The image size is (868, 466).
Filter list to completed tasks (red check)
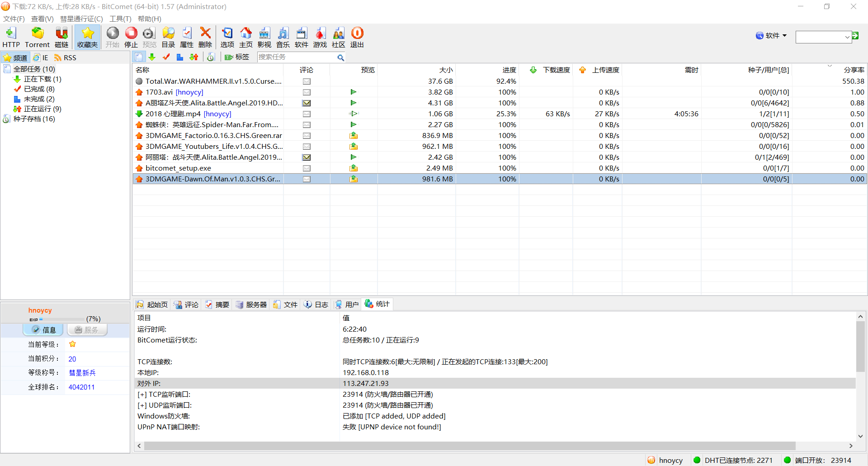[x=166, y=57]
